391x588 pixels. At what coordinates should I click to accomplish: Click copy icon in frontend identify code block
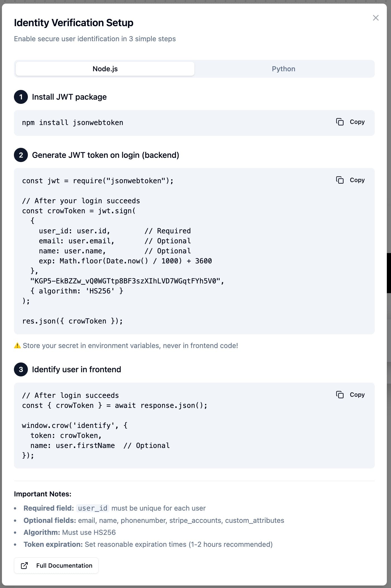[x=340, y=395]
